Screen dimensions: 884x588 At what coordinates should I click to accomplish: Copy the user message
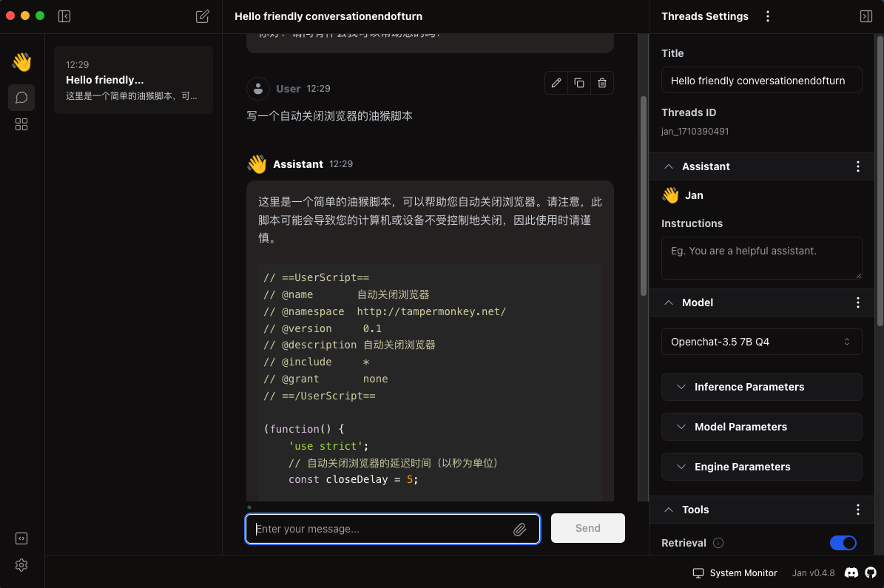point(579,83)
